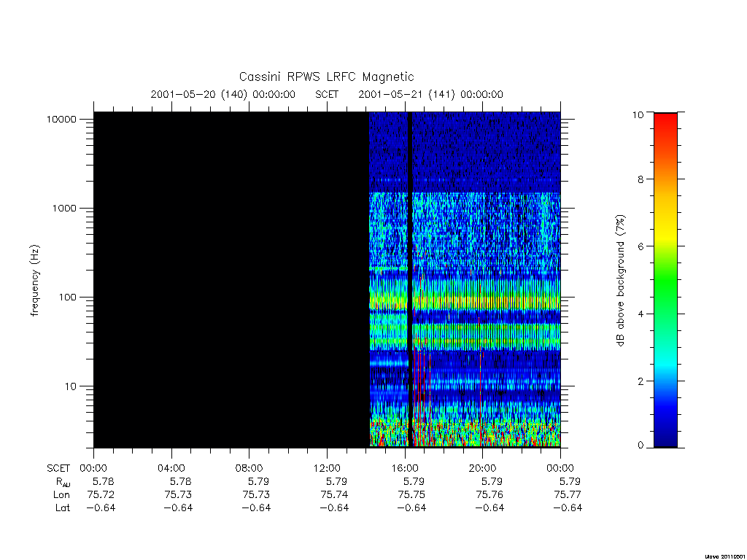Click the '20:00' time tick label
The width and height of the screenshot is (747, 560).
click(483, 468)
